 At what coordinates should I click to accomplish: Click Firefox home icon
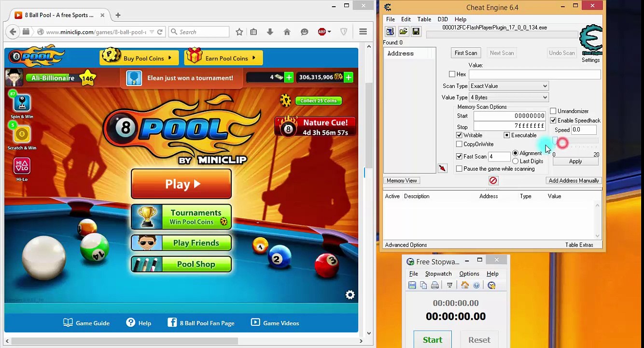[287, 32]
